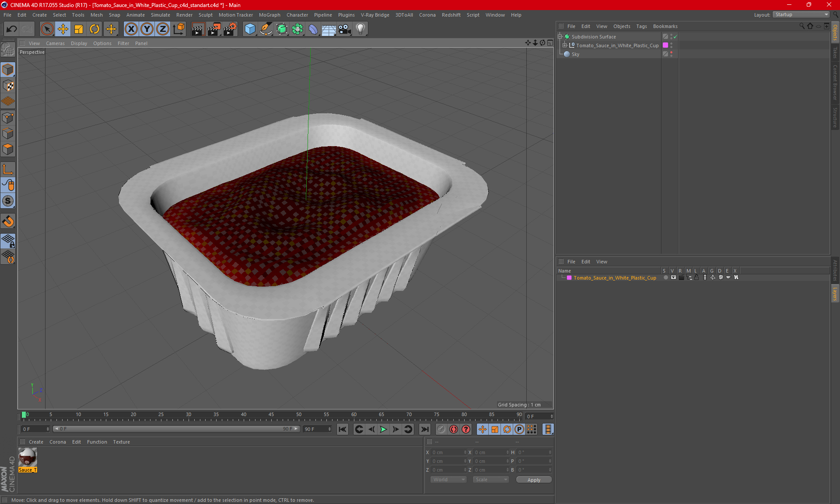
Task: Toggle Z axis lock
Action: pos(163,29)
